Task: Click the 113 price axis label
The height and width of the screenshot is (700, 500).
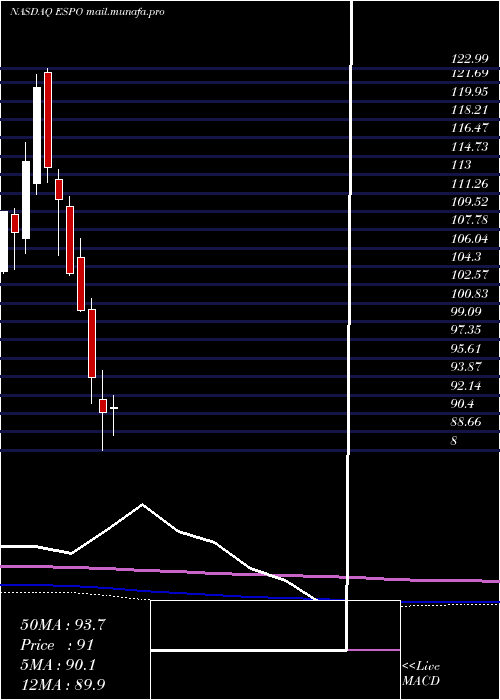Action: click(x=461, y=165)
